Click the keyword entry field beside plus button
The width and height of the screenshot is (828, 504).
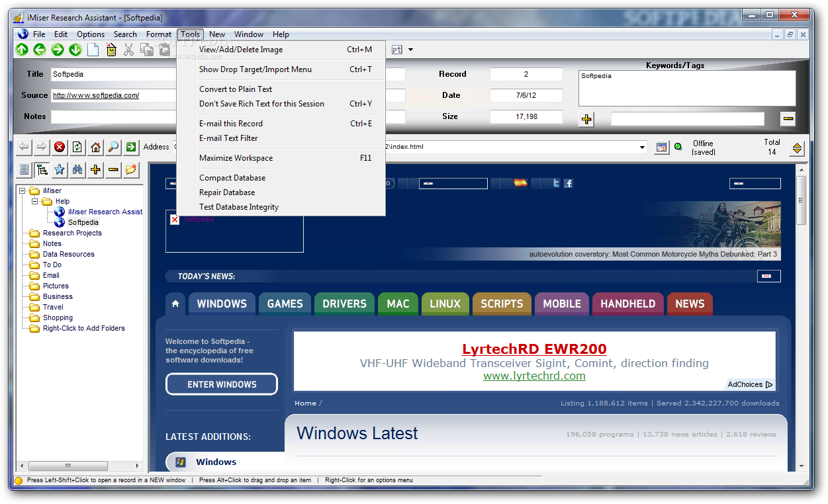[687, 119]
